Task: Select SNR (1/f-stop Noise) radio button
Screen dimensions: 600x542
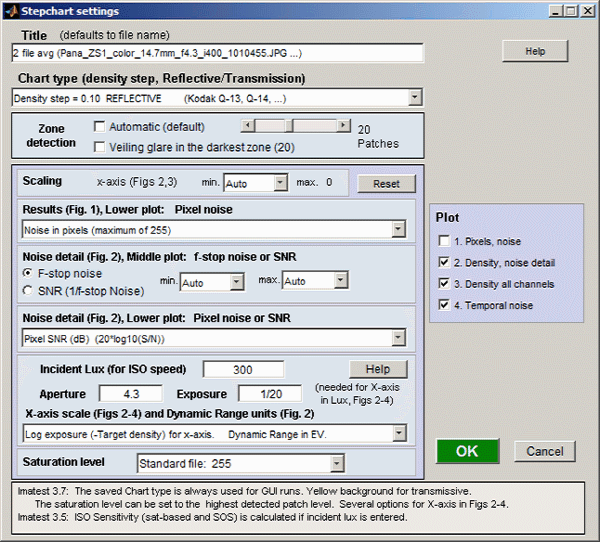Action: click(28, 291)
